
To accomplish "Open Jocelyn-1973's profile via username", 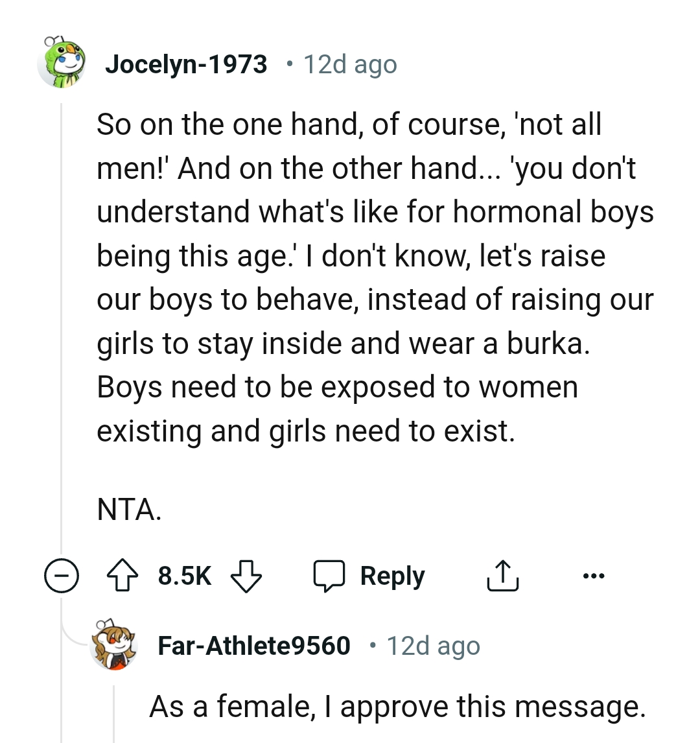I will click(187, 64).
